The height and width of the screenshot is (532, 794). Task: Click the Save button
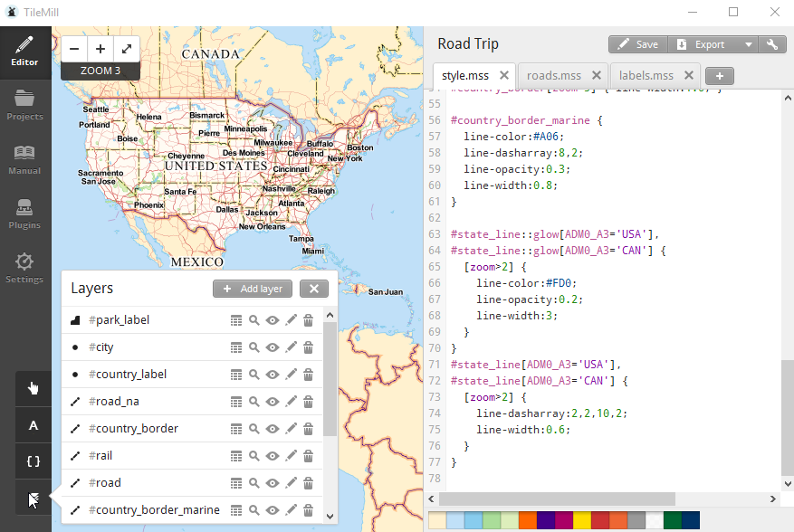637,44
